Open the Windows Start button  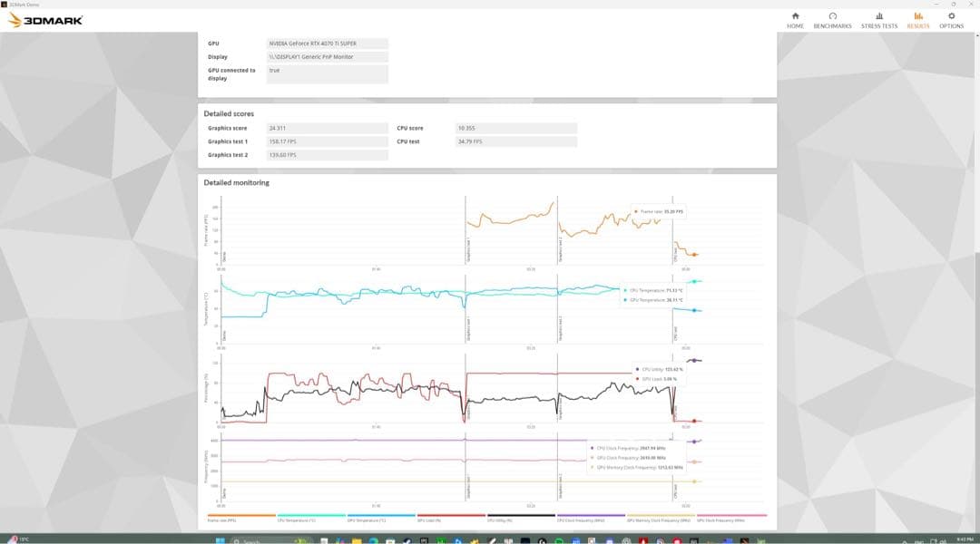point(220,539)
